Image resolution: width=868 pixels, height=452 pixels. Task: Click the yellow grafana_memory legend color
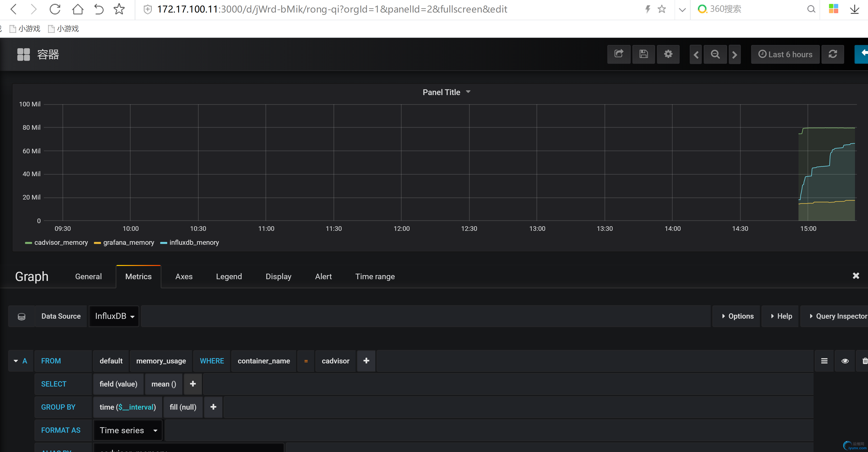click(97, 243)
